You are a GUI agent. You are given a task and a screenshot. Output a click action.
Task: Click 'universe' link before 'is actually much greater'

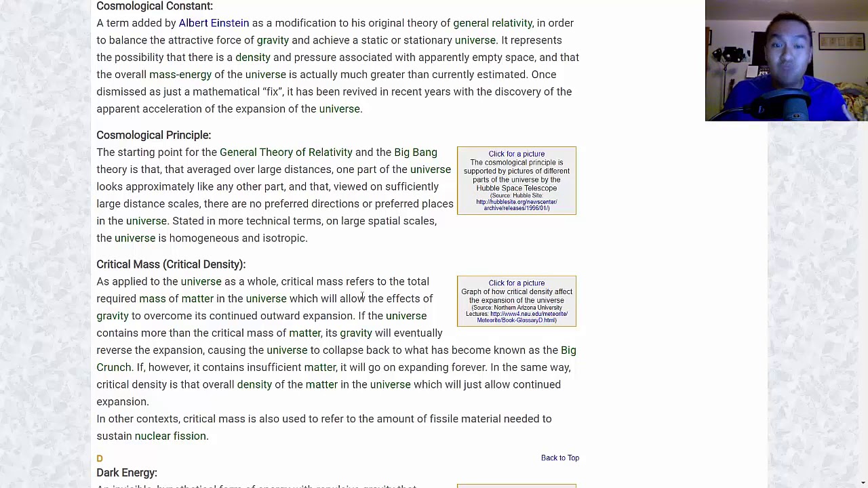(266, 75)
